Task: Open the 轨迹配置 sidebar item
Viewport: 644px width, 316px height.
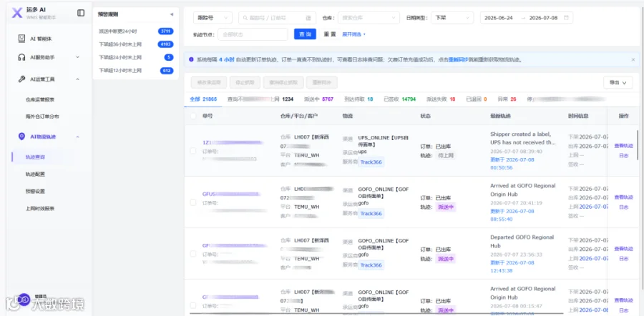Action: (x=35, y=174)
